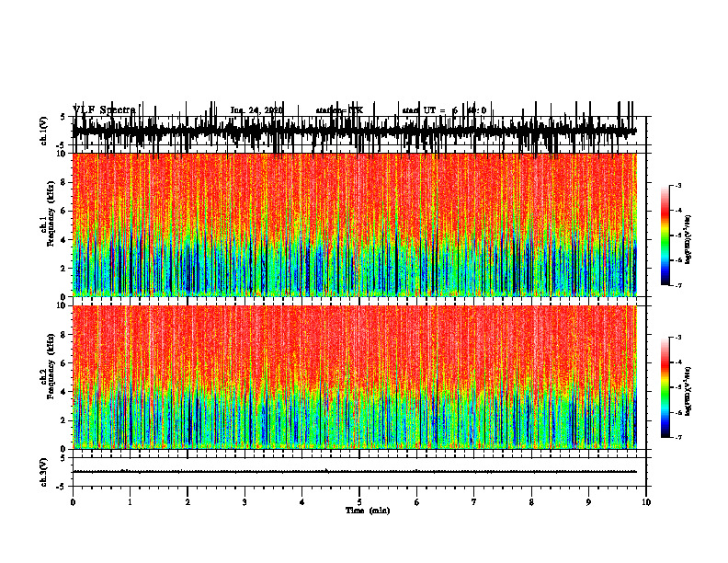Image resolution: width=728 pixels, height=563 pixels.
Task: Click the date label Jan. 24, 2020
Action: [256, 110]
